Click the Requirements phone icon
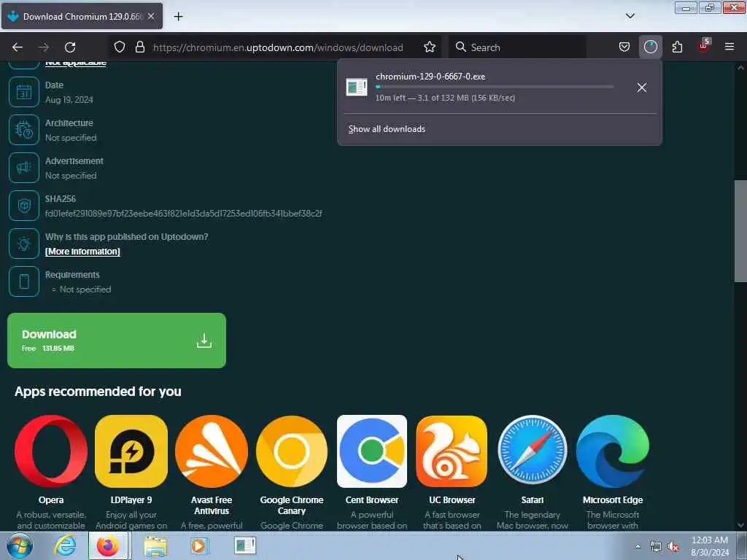Viewport: 747px width, 560px height. [24, 281]
